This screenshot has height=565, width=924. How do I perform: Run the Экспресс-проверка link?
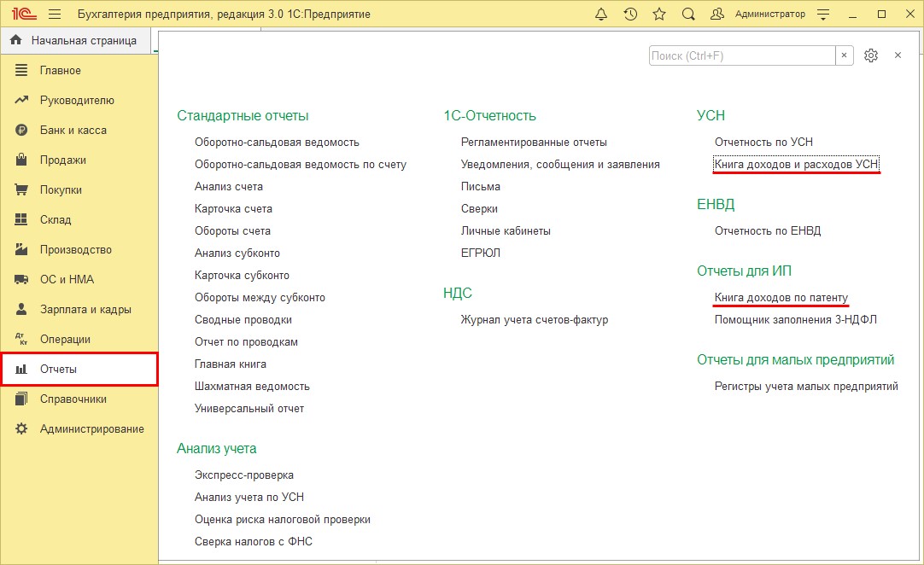(244, 475)
